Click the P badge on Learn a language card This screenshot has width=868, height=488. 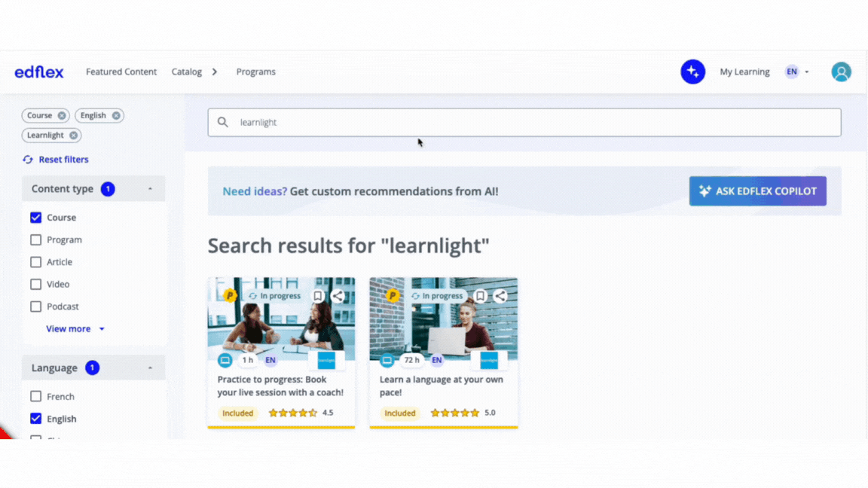[393, 295]
